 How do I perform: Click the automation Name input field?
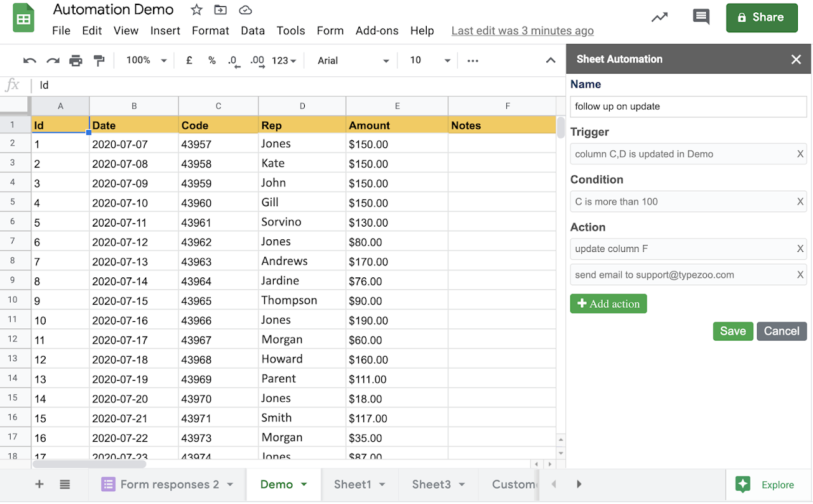pos(688,106)
